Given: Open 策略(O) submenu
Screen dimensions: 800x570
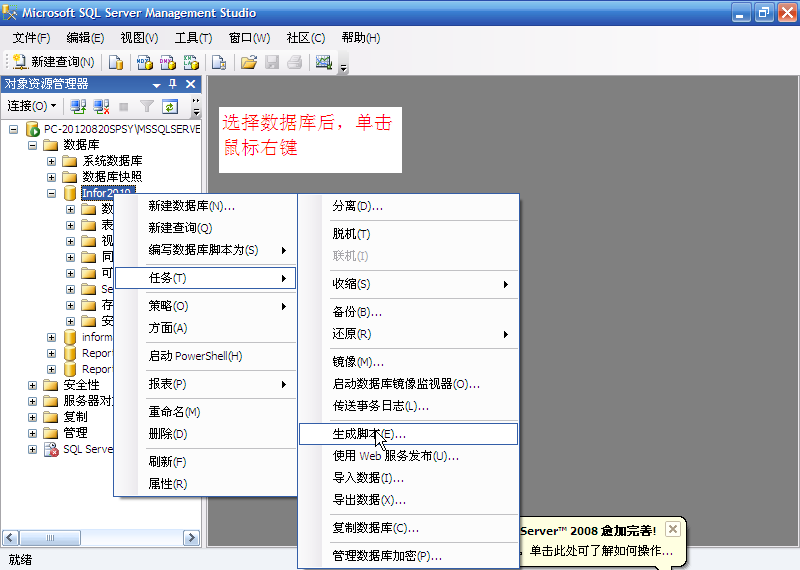Looking at the screenshot, I should click(x=206, y=306).
